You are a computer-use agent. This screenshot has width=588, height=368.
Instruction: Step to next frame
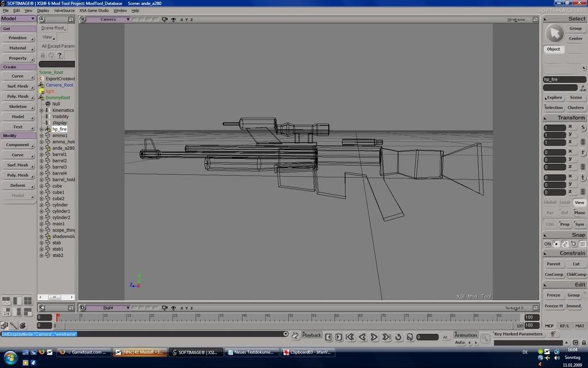pos(338,337)
